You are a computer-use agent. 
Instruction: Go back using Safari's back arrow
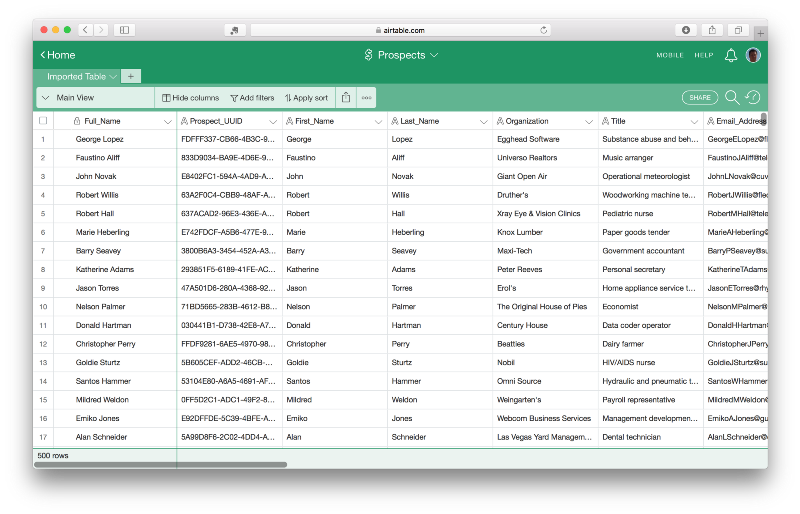point(86,30)
